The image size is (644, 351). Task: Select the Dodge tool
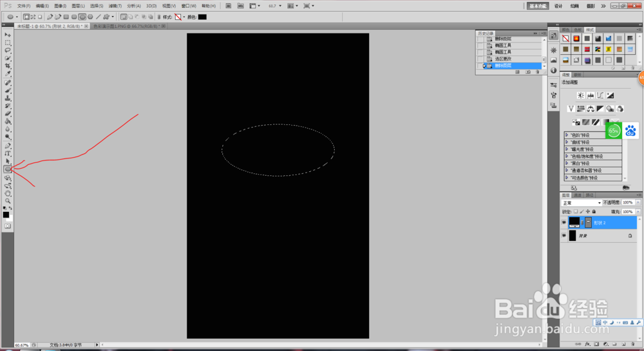(x=7, y=138)
